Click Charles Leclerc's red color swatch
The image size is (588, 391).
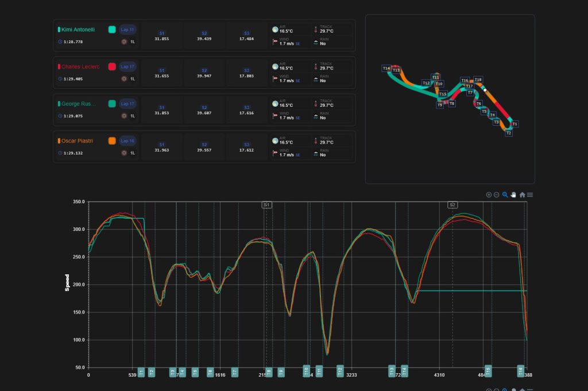[112, 67]
